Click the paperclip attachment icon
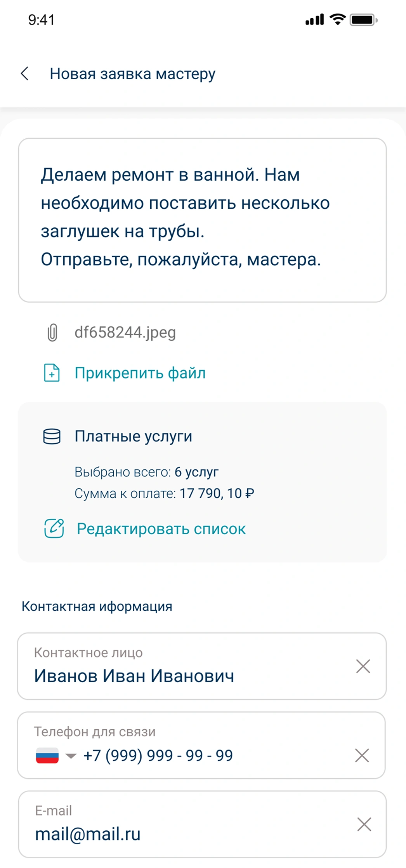 (x=52, y=333)
